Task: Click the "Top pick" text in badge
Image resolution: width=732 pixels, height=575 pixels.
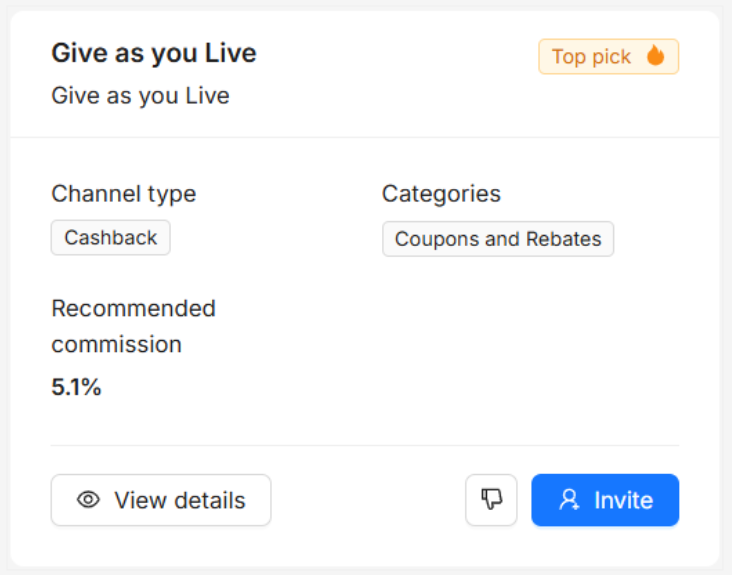Action: point(591,57)
